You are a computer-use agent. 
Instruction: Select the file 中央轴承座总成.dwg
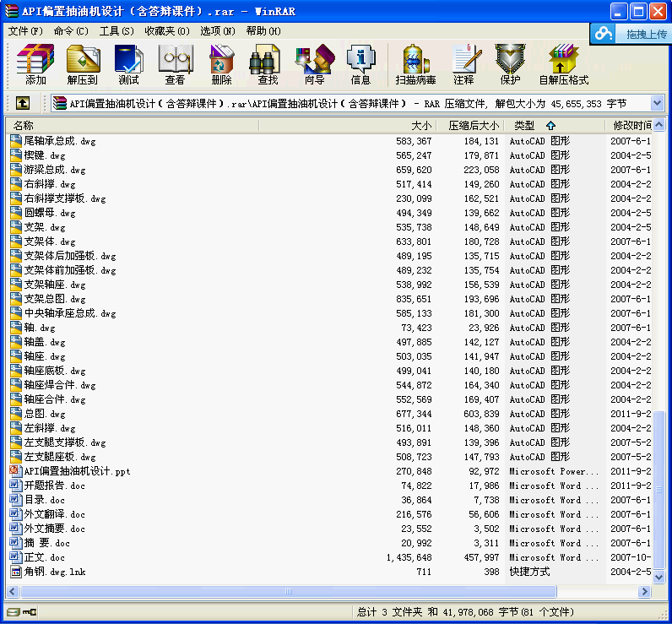[70, 313]
